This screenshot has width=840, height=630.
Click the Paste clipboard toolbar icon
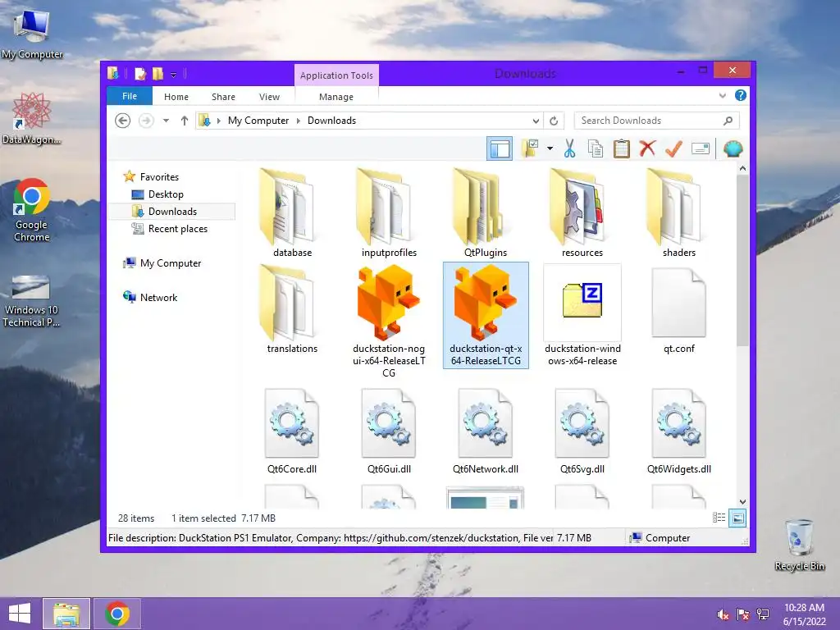(x=622, y=148)
